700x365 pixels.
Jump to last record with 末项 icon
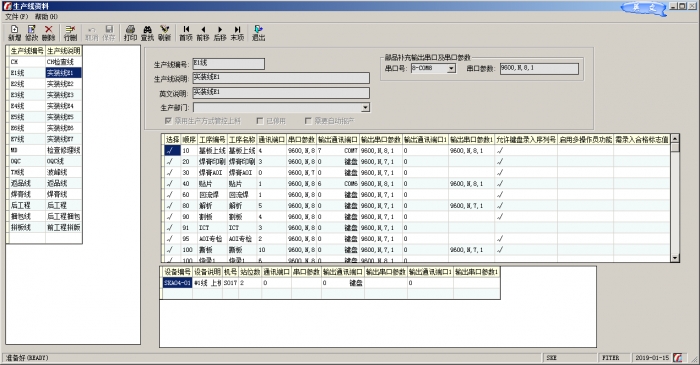[238, 33]
